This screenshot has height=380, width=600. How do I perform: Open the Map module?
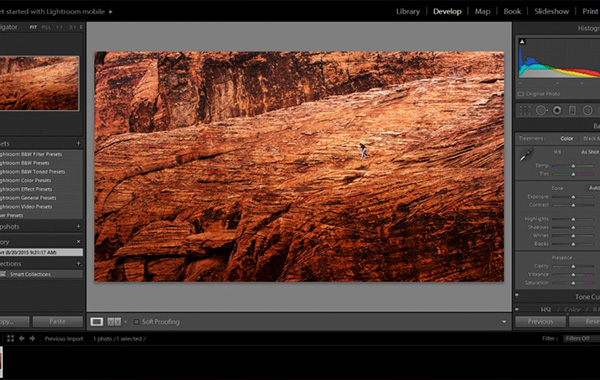point(482,11)
